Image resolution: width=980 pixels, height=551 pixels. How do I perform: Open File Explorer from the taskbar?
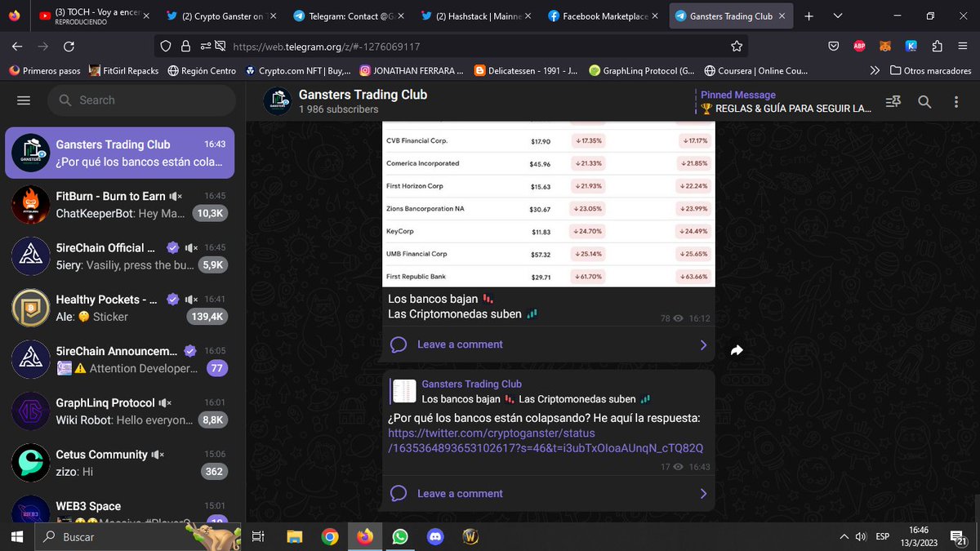295,536
